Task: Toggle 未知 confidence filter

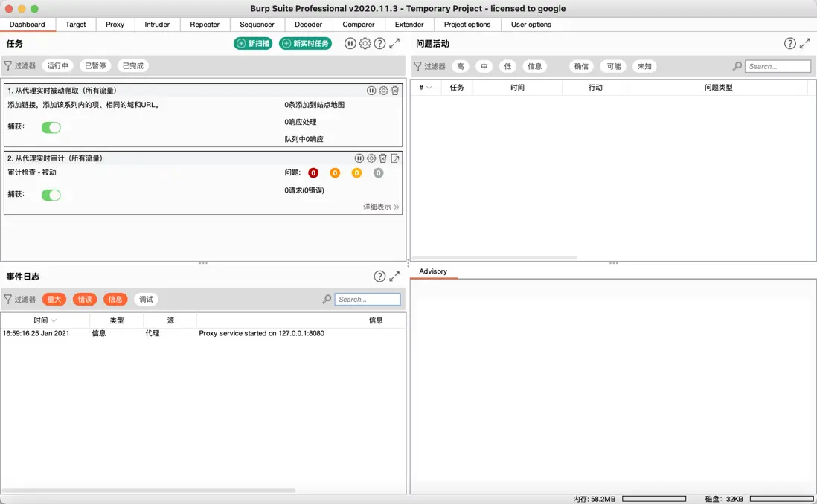Action: tap(644, 66)
